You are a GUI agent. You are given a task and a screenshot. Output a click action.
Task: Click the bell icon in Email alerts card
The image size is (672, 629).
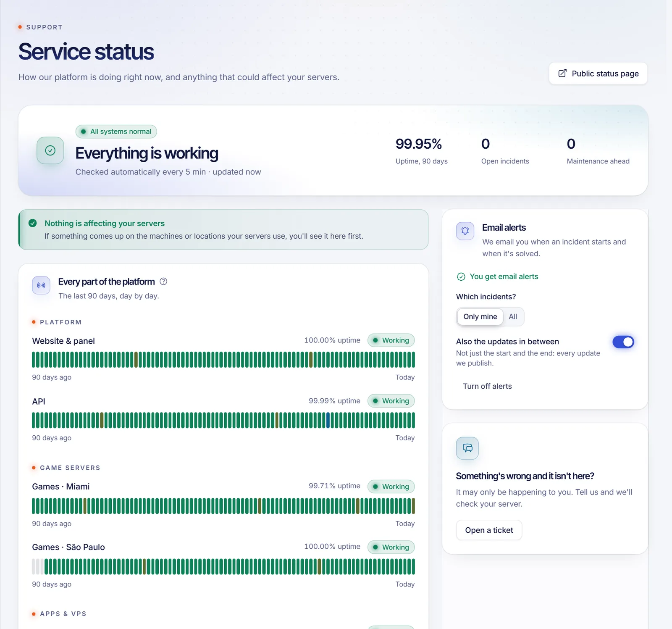pyautogui.click(x=465, y=231)
